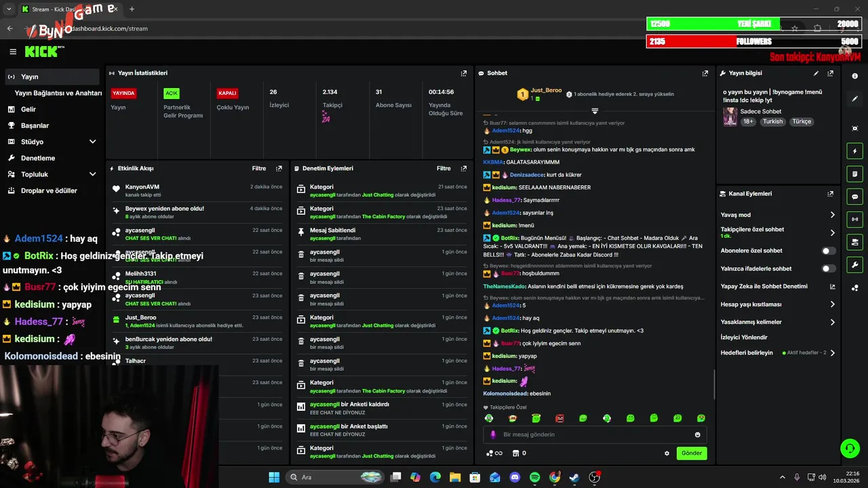Click the lightning bolt icon in right sidebar
This screenshot has height=488, width=868.
coord(855,151)
